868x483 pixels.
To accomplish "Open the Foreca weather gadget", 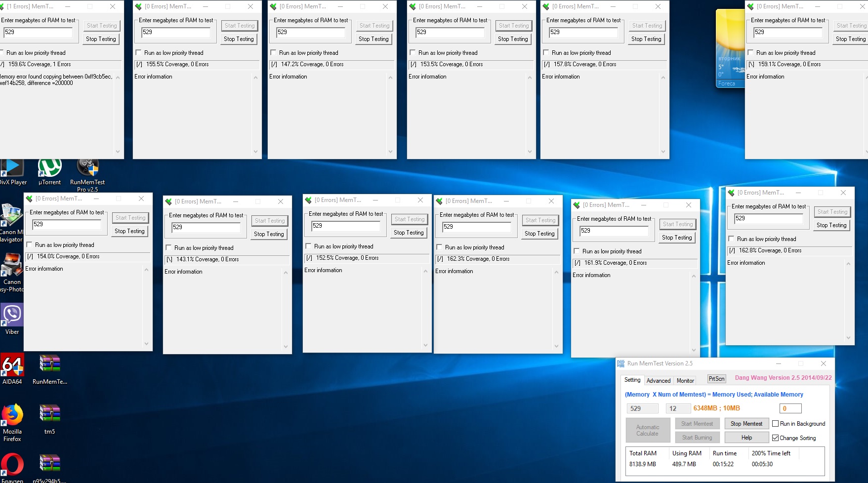I will pyautogui.click(x=730, y=48).
